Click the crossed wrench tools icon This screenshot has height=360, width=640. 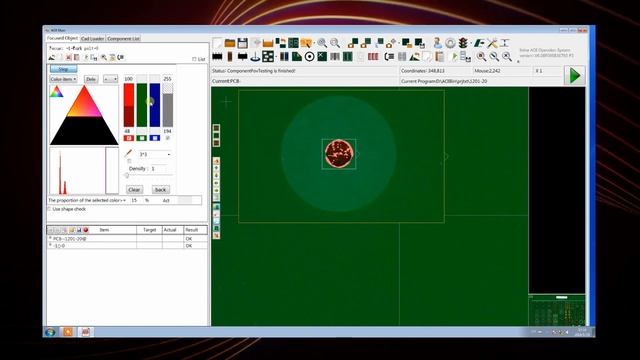pyautogui.click(x=492, y=43)
